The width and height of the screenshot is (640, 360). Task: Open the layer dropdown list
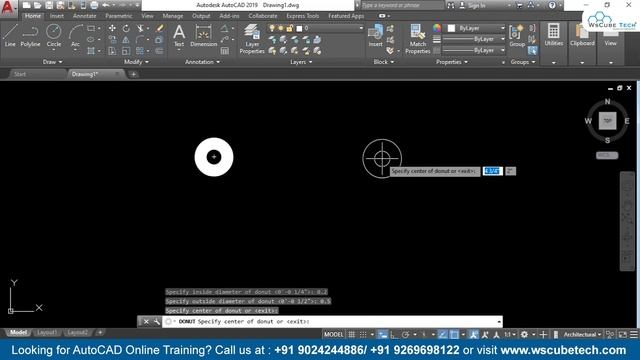[361, 28]
